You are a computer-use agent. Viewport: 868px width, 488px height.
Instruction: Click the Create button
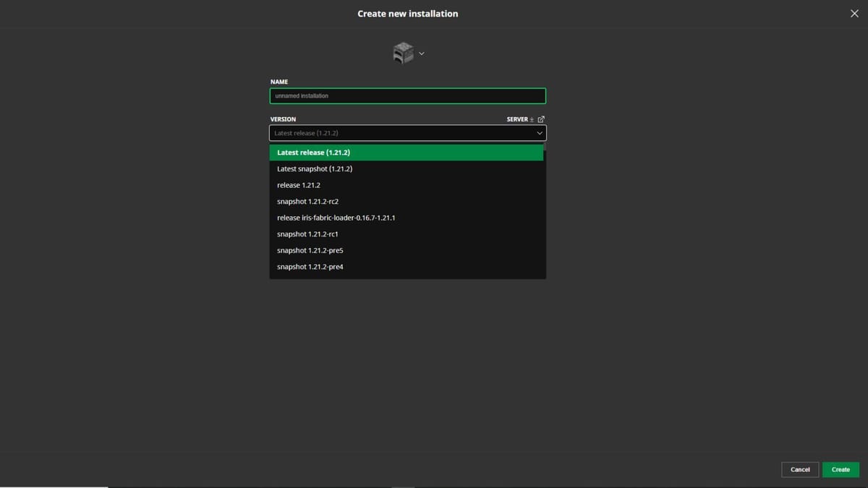pos(841,469)
